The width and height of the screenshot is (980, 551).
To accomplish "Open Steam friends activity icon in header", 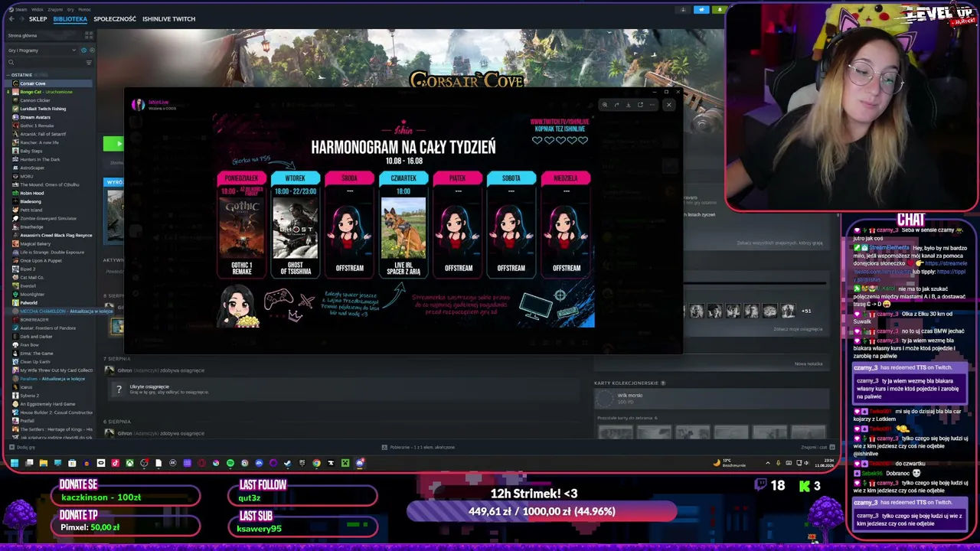I will click(683, 10).
